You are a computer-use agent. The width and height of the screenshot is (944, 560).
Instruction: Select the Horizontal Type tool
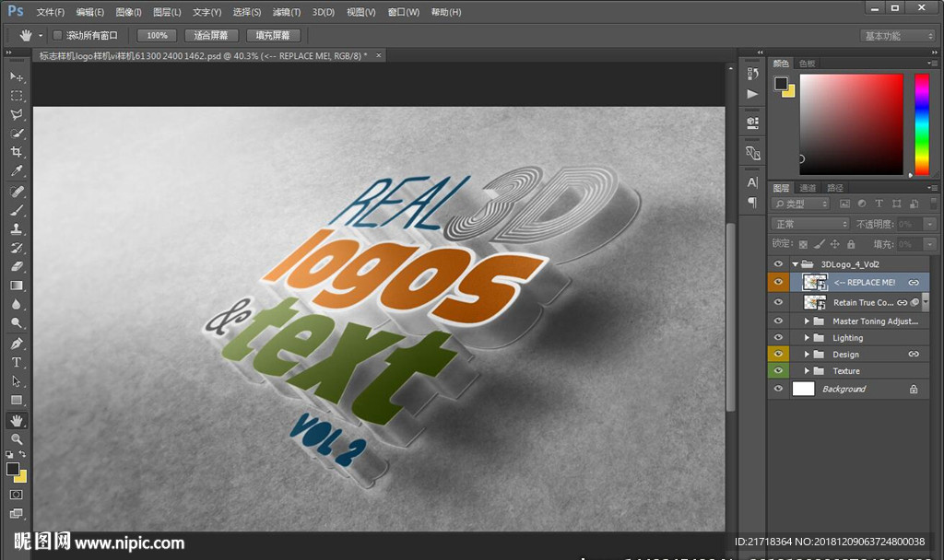pyautogui.click(x=17, y=362)
